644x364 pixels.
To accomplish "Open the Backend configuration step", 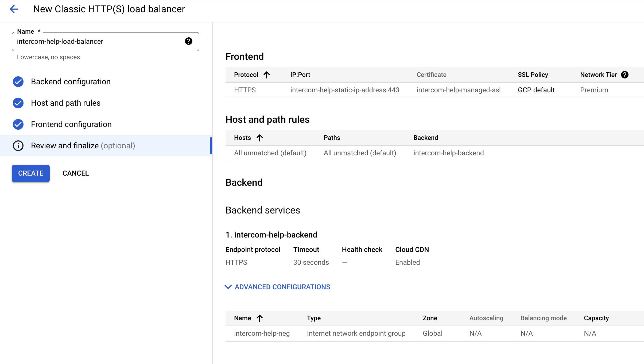I will pyautogui.click(x=71, y=82).
